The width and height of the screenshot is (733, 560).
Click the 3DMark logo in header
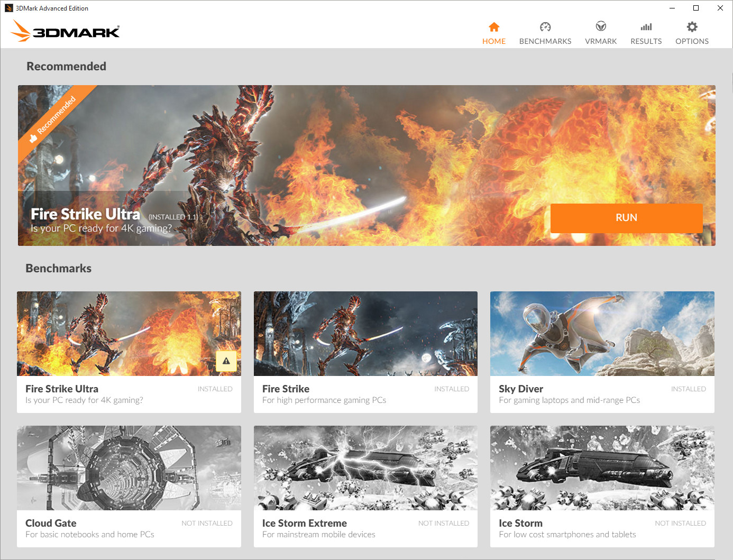(x=66, y=31)
